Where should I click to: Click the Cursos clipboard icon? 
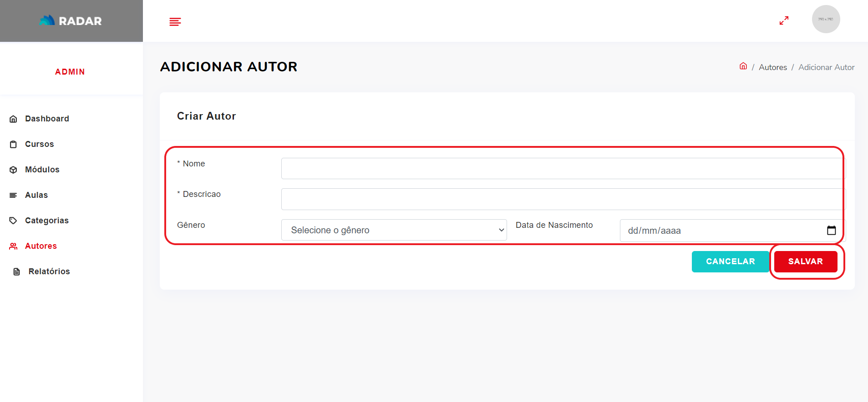pos(13,145)
